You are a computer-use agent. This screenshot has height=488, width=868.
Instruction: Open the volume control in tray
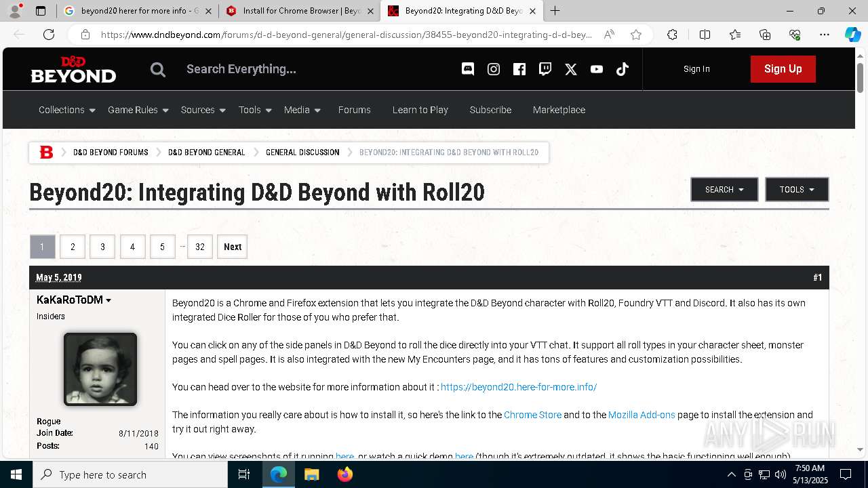coord(780,474)
